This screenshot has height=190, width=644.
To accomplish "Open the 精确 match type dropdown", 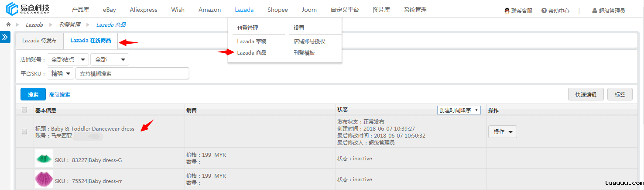I will (x=60, y=73).
